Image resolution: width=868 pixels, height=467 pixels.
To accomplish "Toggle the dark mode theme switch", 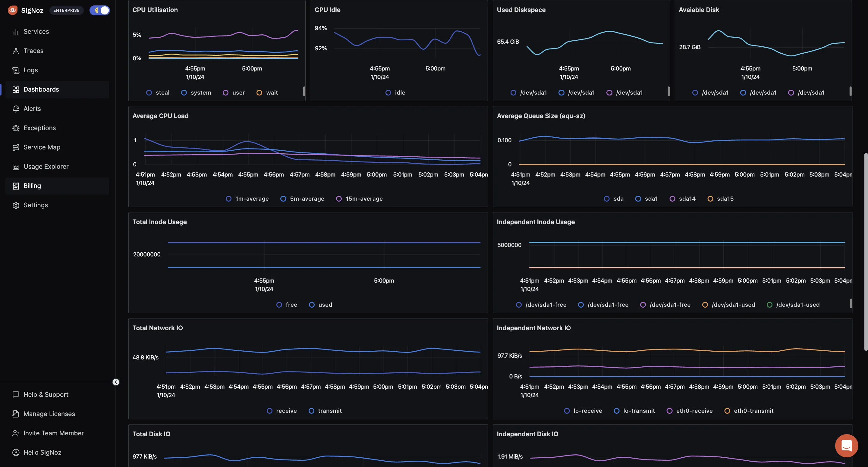I will pos(100,10).
